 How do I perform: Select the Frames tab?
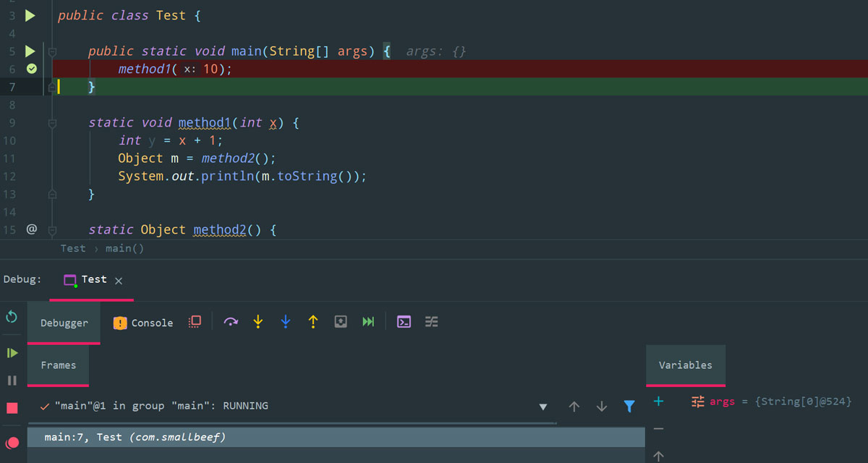click(x=58, y=365)
